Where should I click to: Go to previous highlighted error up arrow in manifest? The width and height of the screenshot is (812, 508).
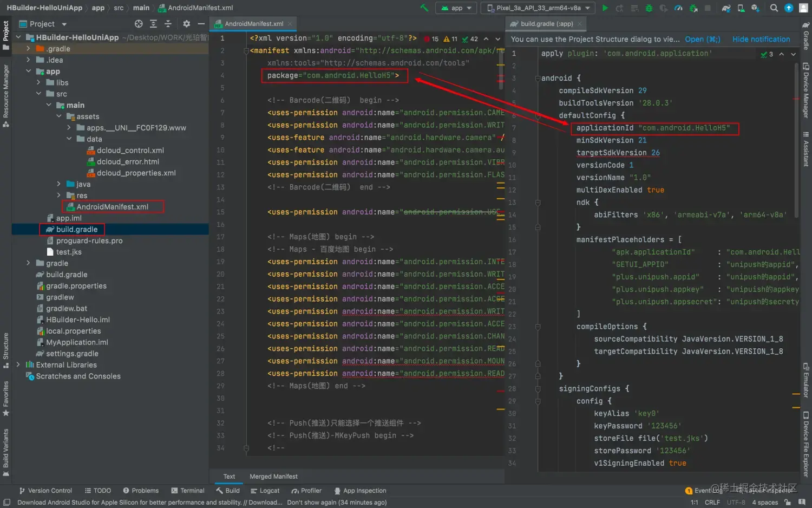486,39
